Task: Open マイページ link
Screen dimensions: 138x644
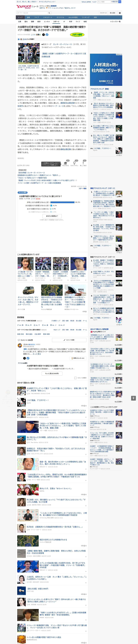Action: [103, 13]
